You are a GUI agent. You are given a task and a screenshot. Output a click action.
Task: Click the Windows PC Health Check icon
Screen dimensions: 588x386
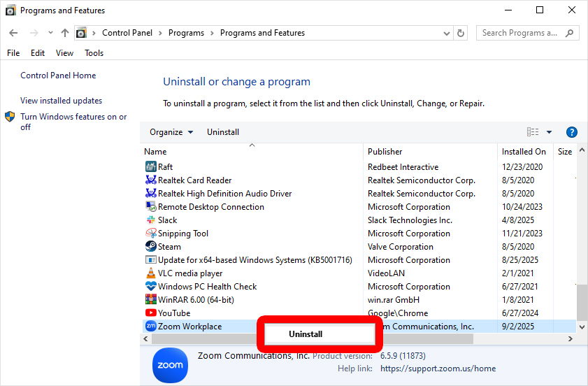151,286
